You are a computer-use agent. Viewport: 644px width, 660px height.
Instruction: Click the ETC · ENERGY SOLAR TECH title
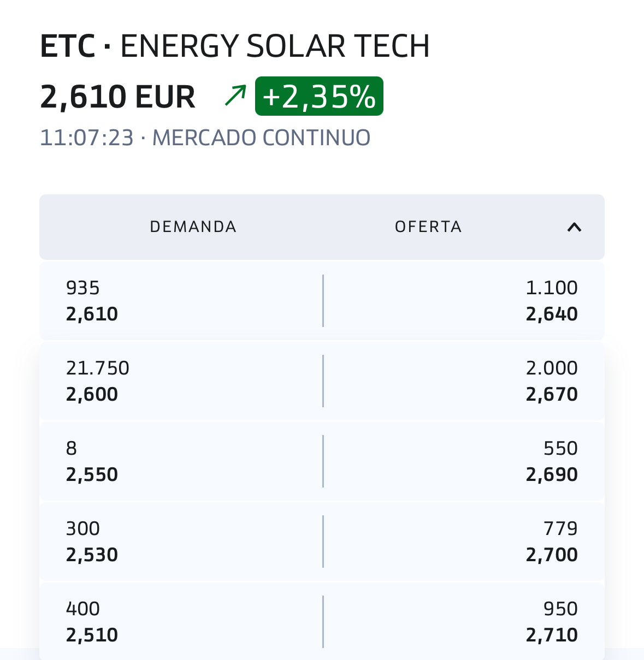click(x=235, y=46)
